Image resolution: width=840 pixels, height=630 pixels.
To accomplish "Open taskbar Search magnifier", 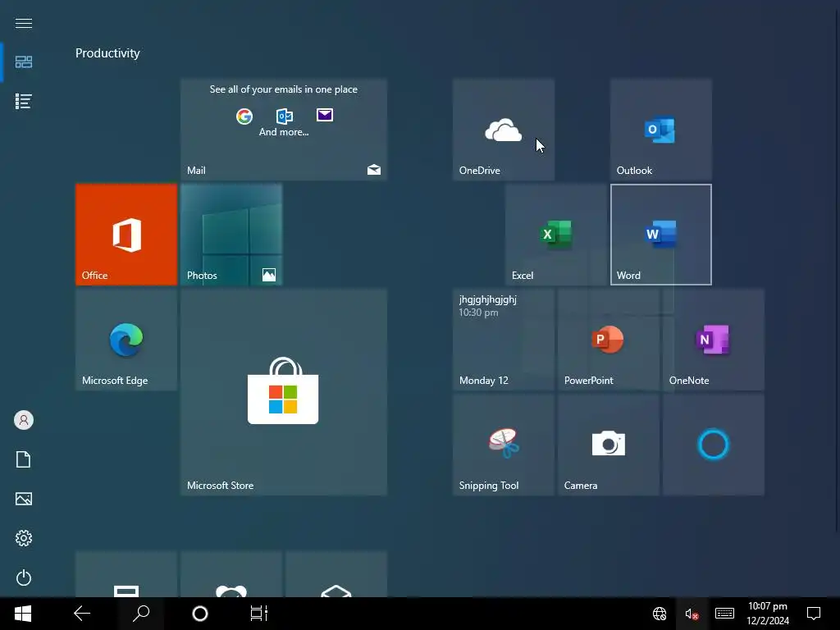I will [141, 614].
